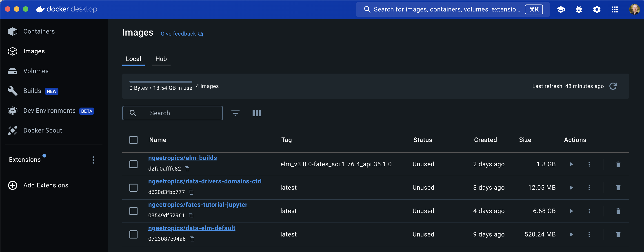The image size is (644, 252).
Task: Click 'Last refresh: 48 minutes ago' text
Action: click(x=568, y=86)
